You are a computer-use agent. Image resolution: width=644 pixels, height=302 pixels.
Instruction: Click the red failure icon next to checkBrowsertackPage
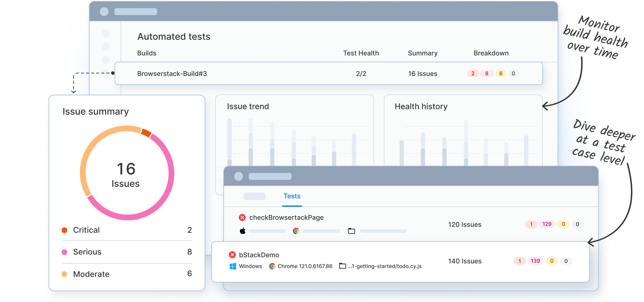[242, 217]
